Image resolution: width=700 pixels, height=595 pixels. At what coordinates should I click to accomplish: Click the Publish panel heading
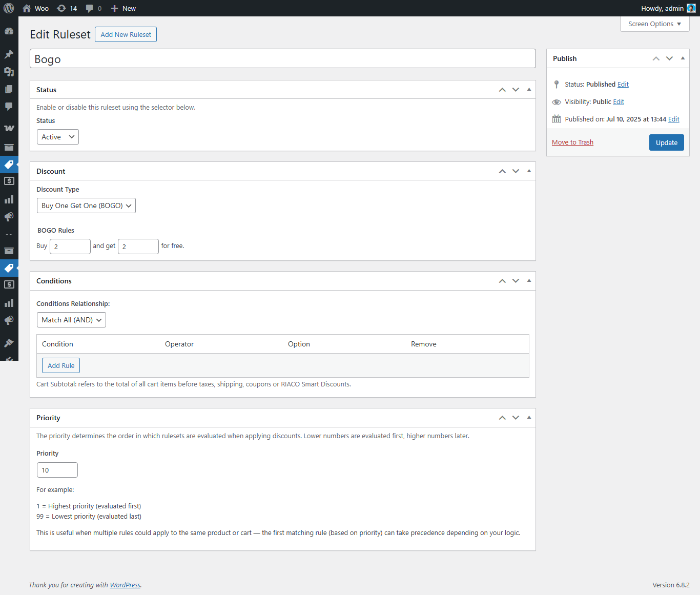coord(565,58)
